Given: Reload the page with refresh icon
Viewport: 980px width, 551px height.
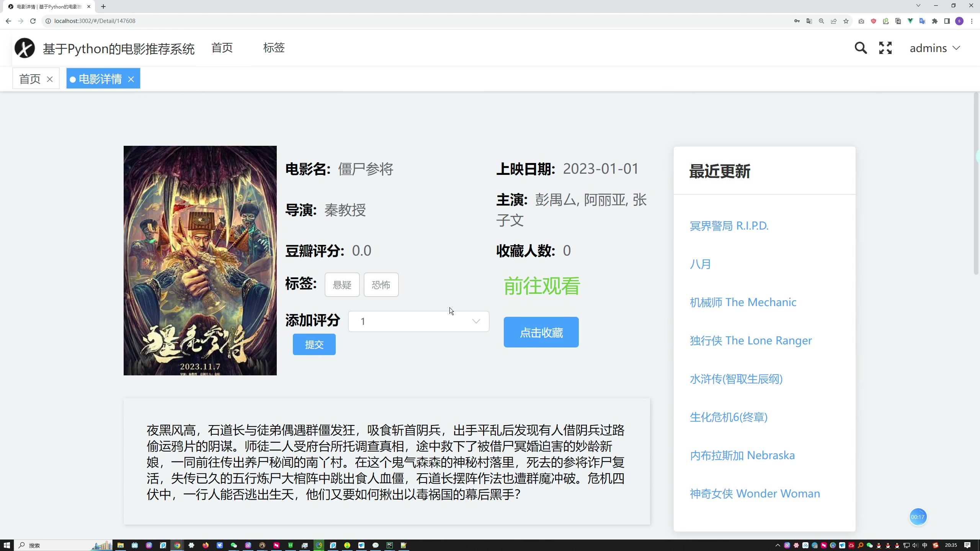Looking at the screenshot, I should 33,21.
